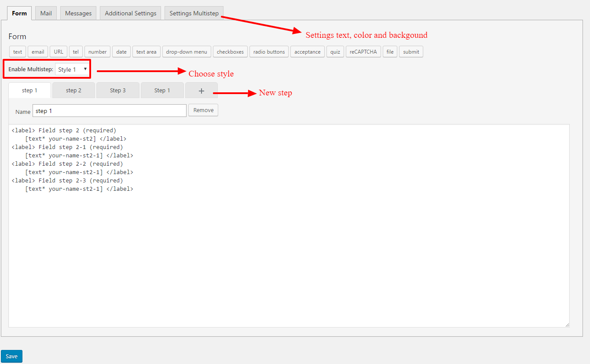The height and width of the screenshot is (364, 590).
Task: Insert a date field tag
Action: click(x=121, y=52)
